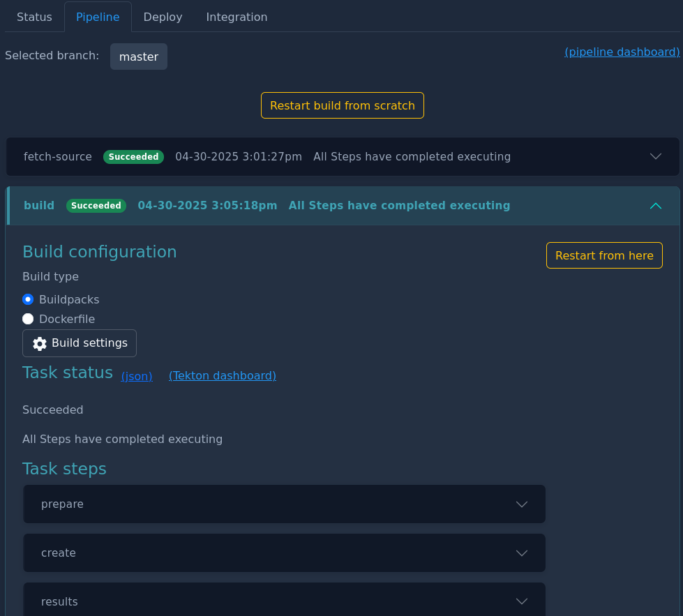Click the build task name

point(39,206)
